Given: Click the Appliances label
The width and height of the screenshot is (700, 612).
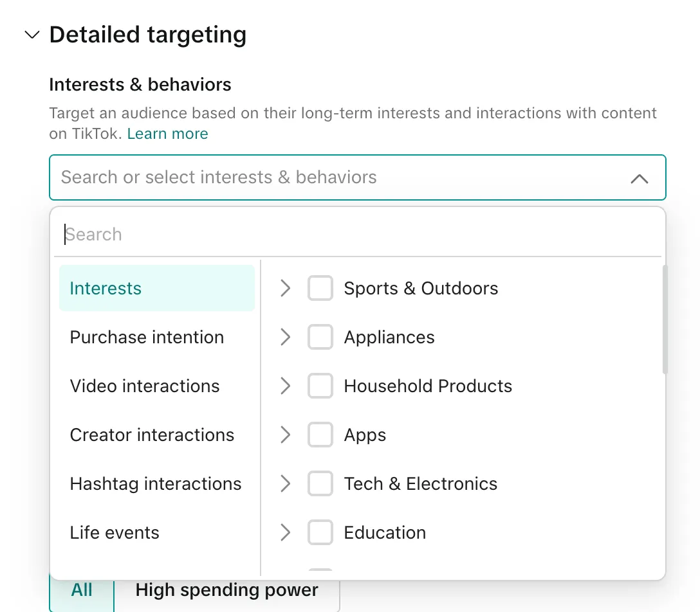Looking at the screenshot, I should 389,337.
